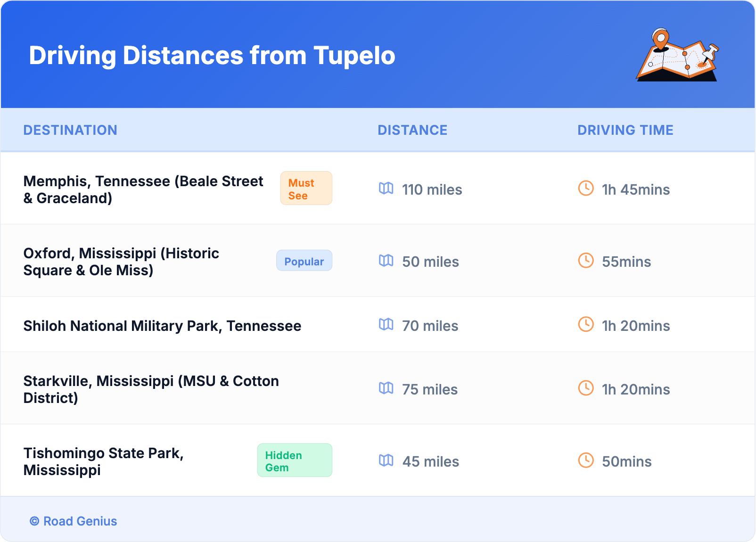Screen dimensions: 756x542
Task: Click the map icon beside 110 miles
Action: point(386,189)
